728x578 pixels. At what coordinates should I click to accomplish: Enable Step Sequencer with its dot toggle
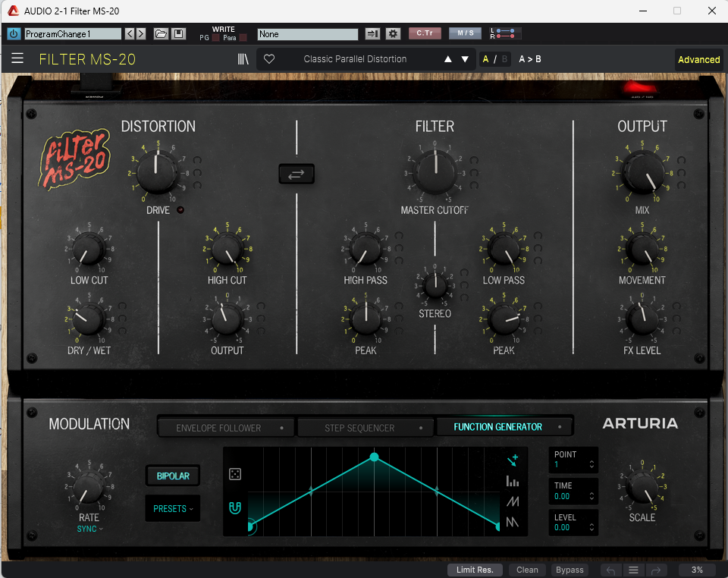[421, 428]
